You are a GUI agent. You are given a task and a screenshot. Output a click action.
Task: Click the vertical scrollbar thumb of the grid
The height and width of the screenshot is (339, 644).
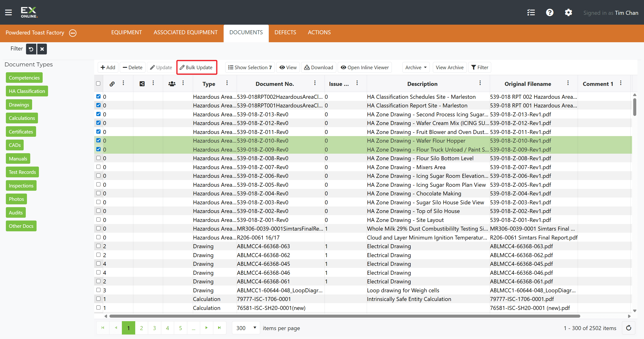point(635,107)
